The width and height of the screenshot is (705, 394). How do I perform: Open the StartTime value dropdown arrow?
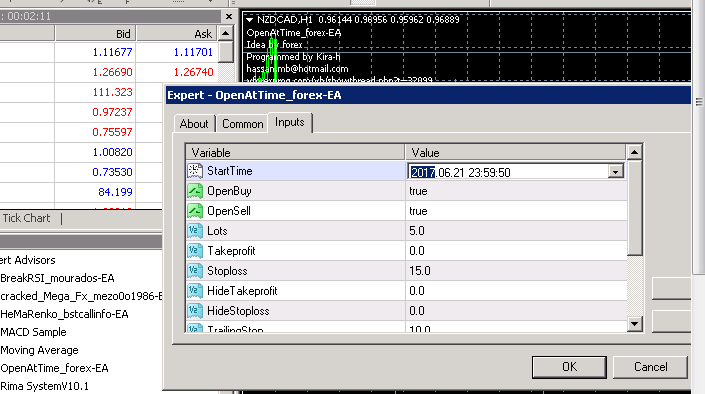(x=616, y=172)
